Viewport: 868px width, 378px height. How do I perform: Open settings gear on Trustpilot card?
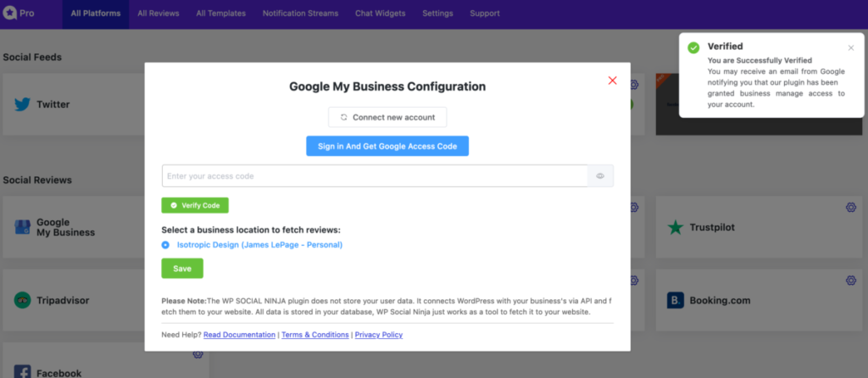tap(851, 207)
